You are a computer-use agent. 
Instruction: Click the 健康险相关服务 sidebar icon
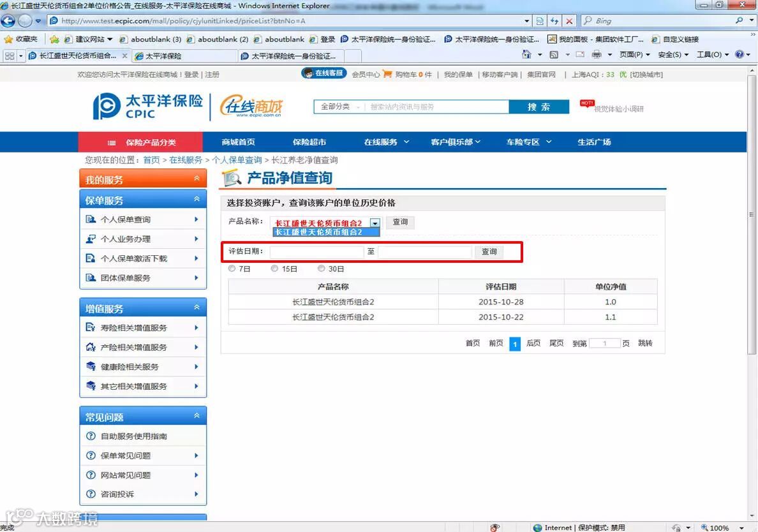click(91, 366)
